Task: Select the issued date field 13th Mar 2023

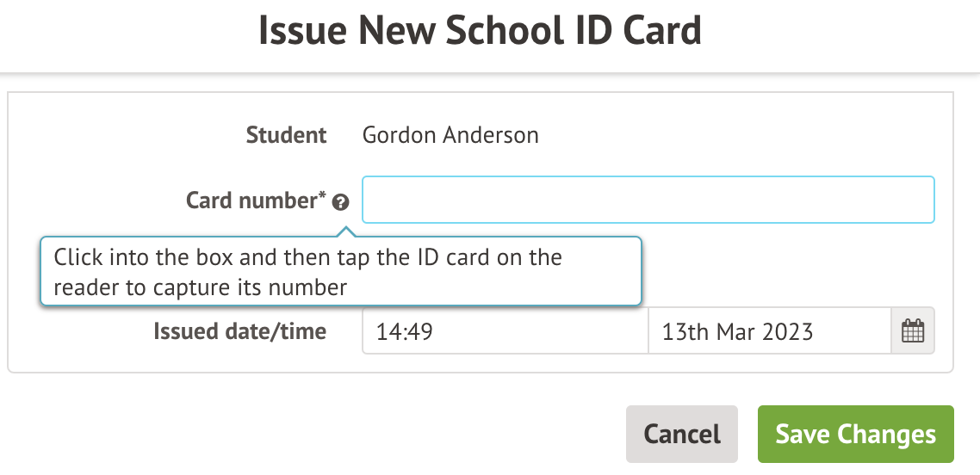Action: coord(768,331)
